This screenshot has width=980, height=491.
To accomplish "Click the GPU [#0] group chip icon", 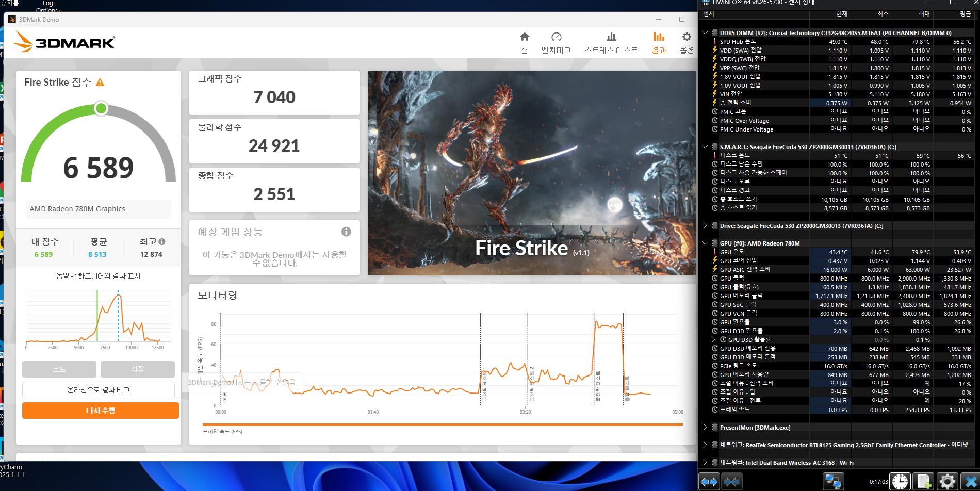I will [x=715, y=243].
